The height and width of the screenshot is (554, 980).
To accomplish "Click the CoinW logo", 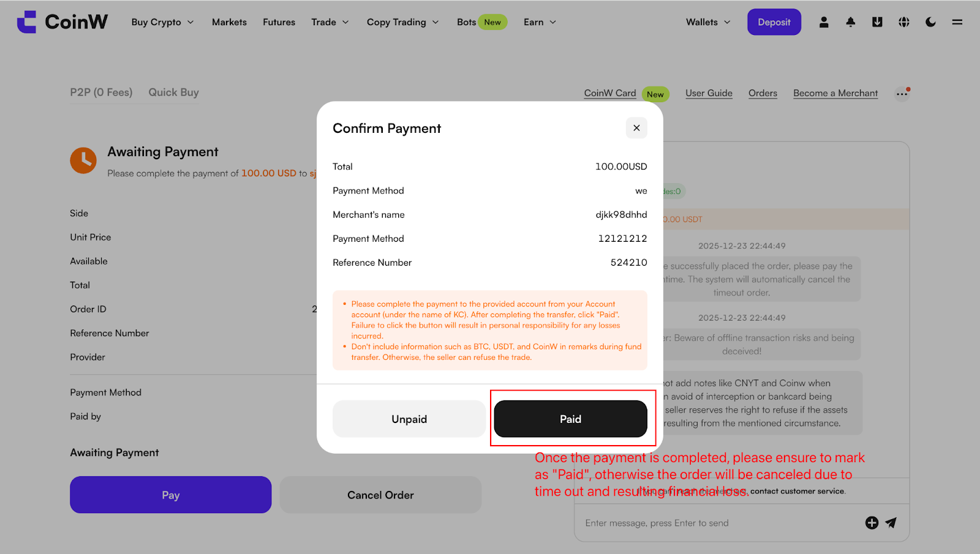I will [x=62, y=22].
